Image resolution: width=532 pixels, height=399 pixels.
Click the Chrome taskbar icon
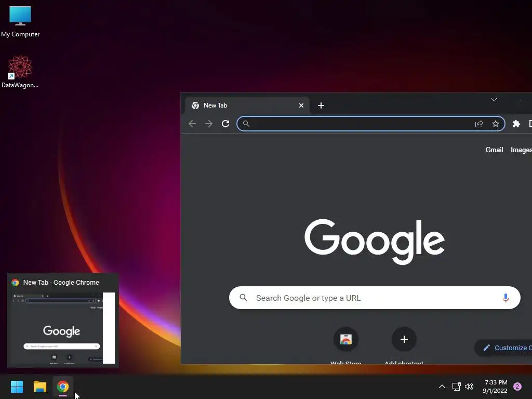pyautogui.click(x=63, y=387)
